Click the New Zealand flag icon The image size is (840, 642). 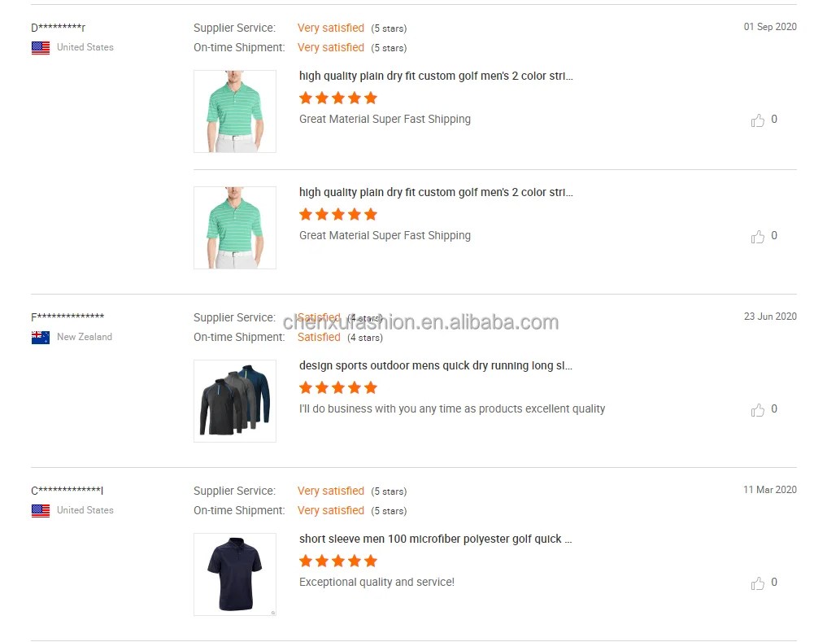pyautogui.click(x=41, y=338)
